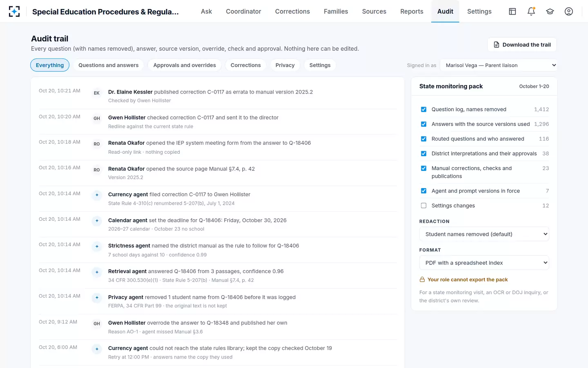This screenshot has width=588, height=368.
Task: Check the Settings changes box
Action: 423,206
